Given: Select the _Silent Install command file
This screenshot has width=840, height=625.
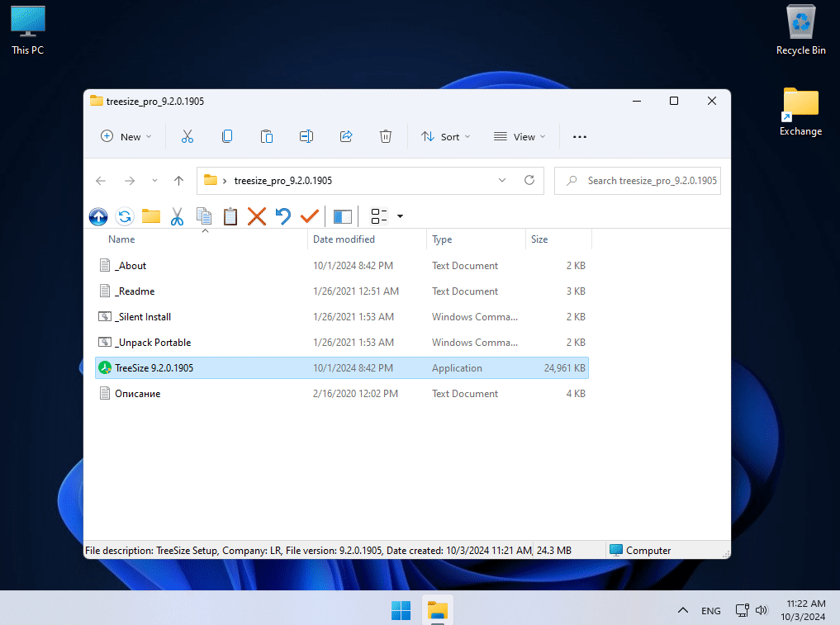Looking at the screenshot, I should pyautogui.click(x=341, y=317).
